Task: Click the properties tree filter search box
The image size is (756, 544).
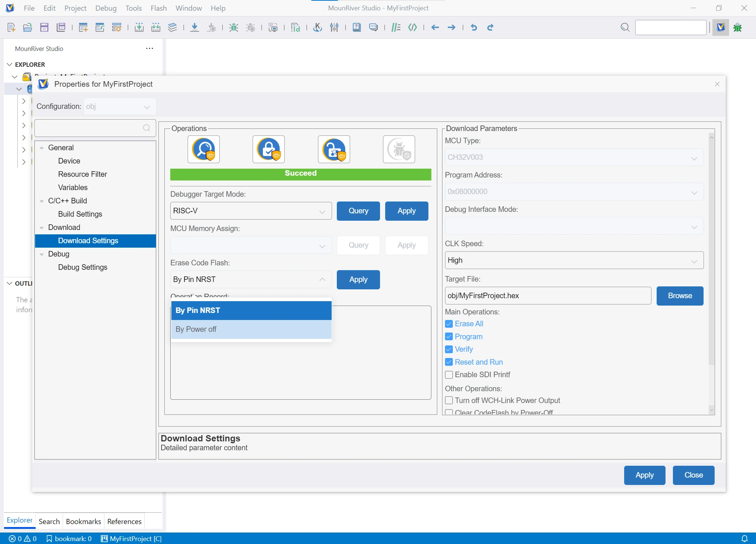Action: (x=95, y=128)
